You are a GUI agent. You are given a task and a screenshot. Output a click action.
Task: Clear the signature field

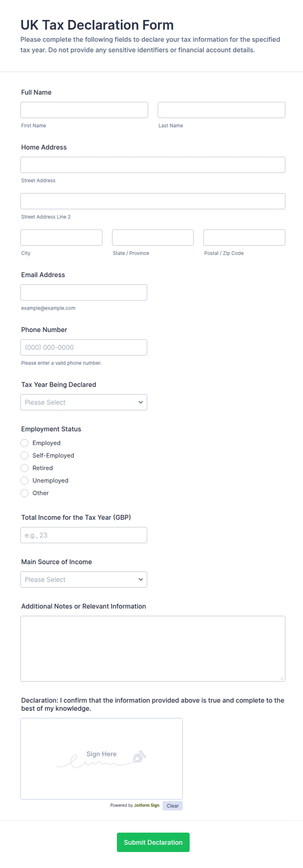click(173, 806)
